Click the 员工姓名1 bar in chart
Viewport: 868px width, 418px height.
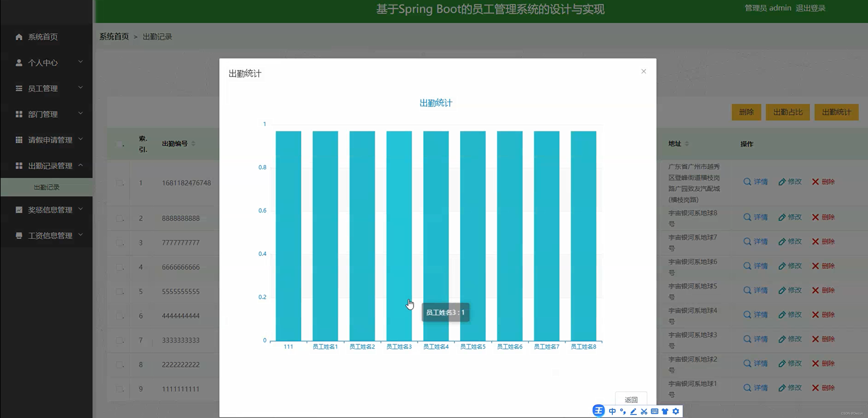[x=325, y=236]
